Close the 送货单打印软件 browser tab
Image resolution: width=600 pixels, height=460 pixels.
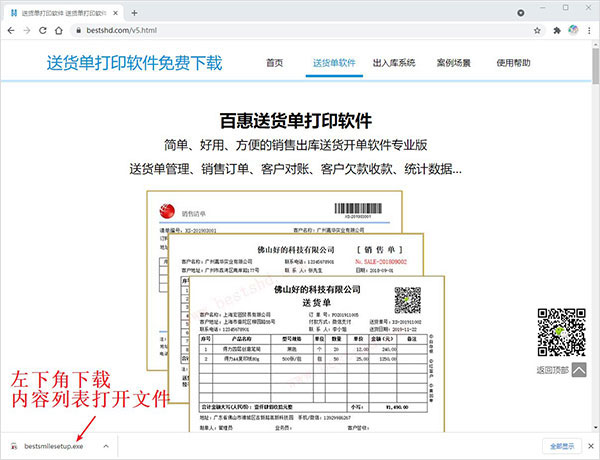click(x=116, y=13)
